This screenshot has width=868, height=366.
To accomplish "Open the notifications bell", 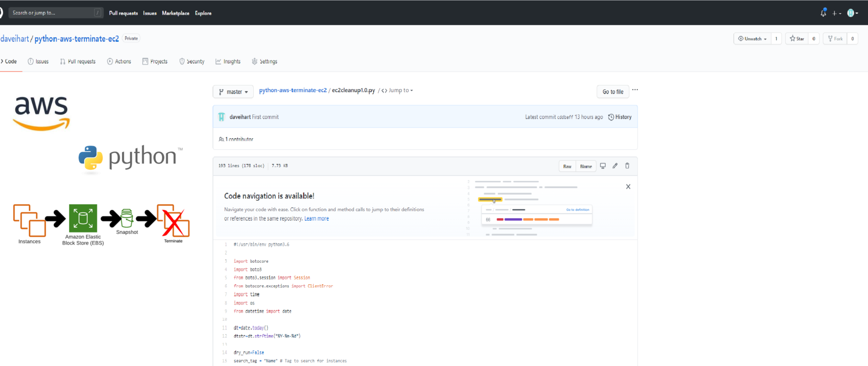I will click(823, 13).
